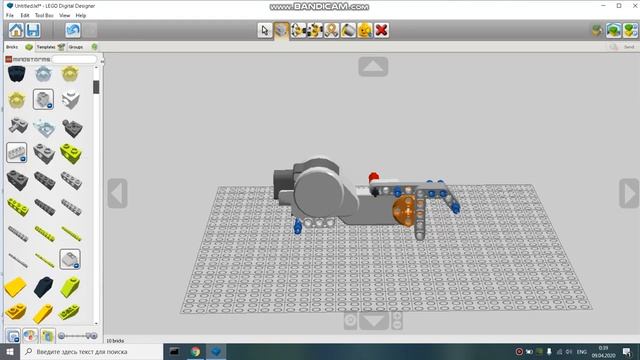Pick the transparent blue square plate

click(44, 128)
